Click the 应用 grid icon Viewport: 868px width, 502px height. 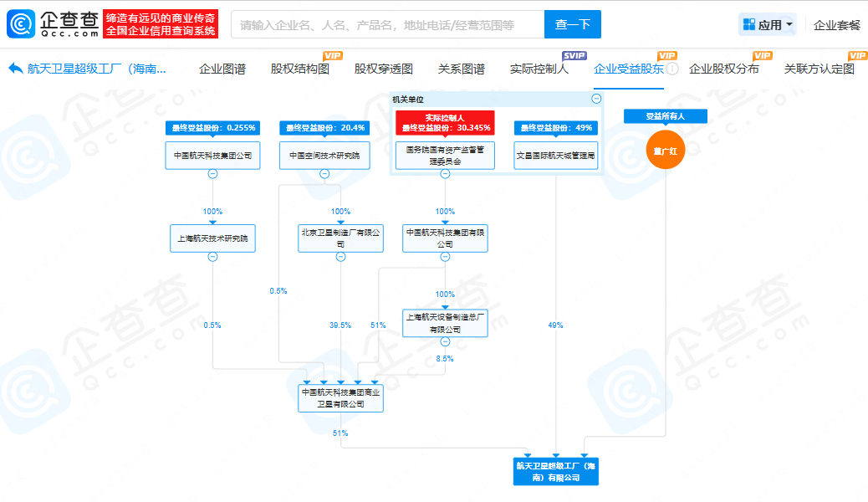pyautogui.click(x=749, y=24)
